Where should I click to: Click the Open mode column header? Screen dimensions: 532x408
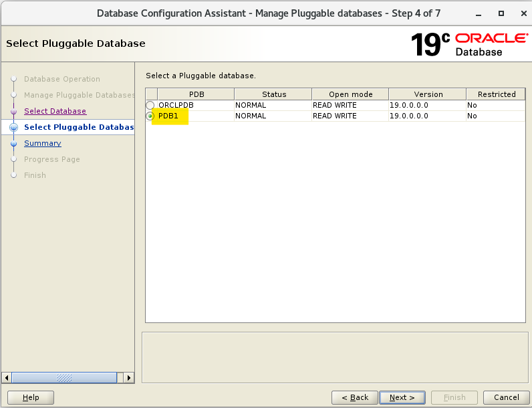click(350, 94)
